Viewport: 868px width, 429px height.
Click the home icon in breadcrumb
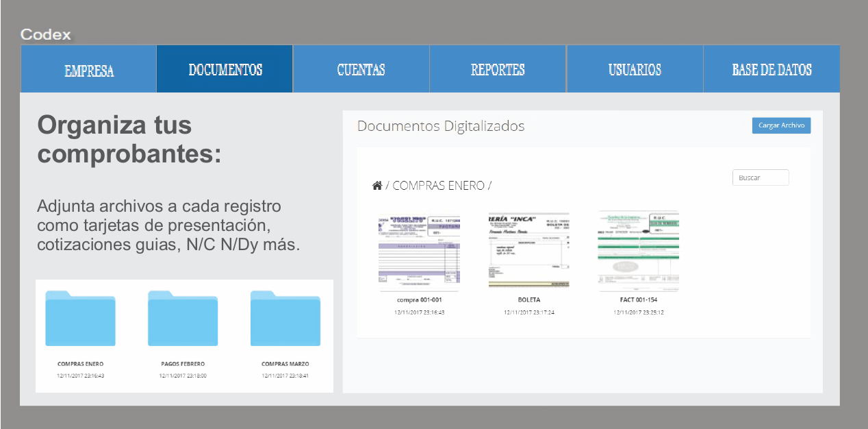376,186
